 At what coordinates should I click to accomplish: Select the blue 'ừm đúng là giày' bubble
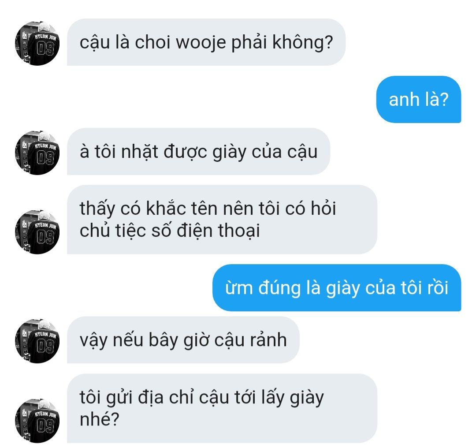coord(337,287)
